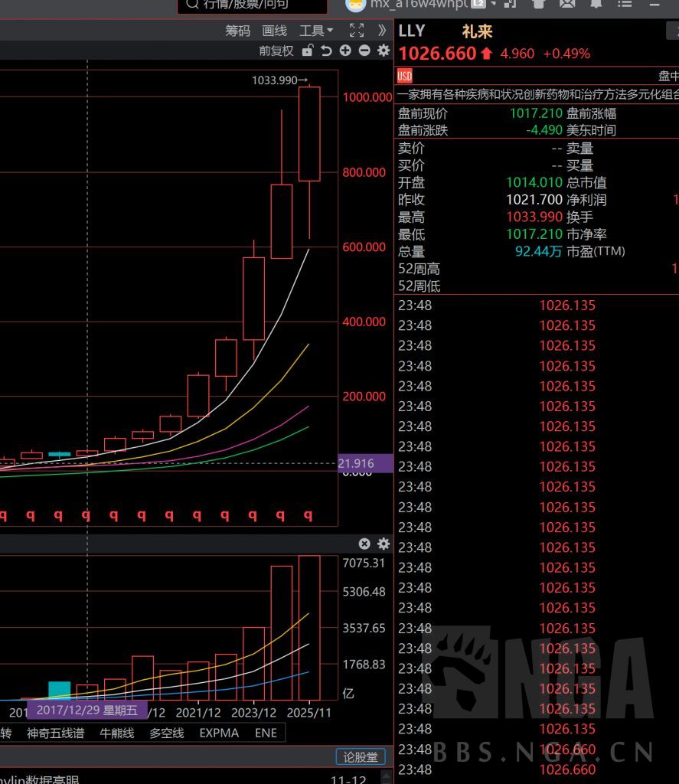Open the skin shirt icon
This screenshot has width=679, height=784.
[x=538, y=4]
